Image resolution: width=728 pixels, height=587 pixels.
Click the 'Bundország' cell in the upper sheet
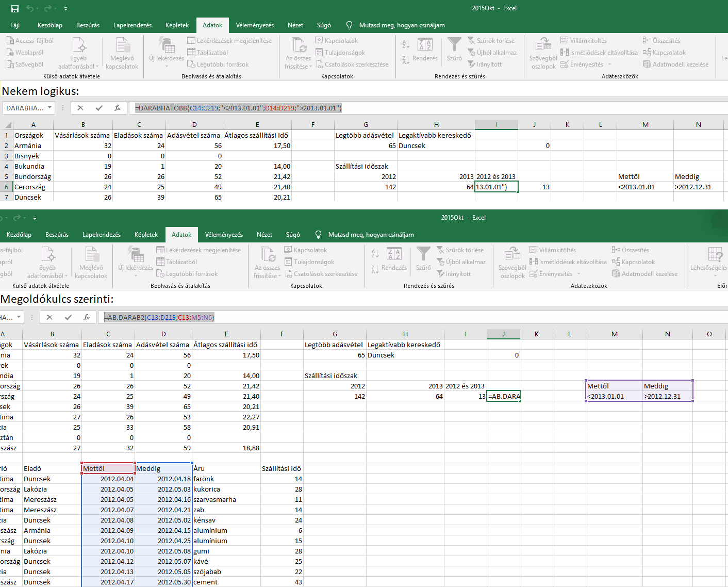pyautogui.click(x=33, y=176)
